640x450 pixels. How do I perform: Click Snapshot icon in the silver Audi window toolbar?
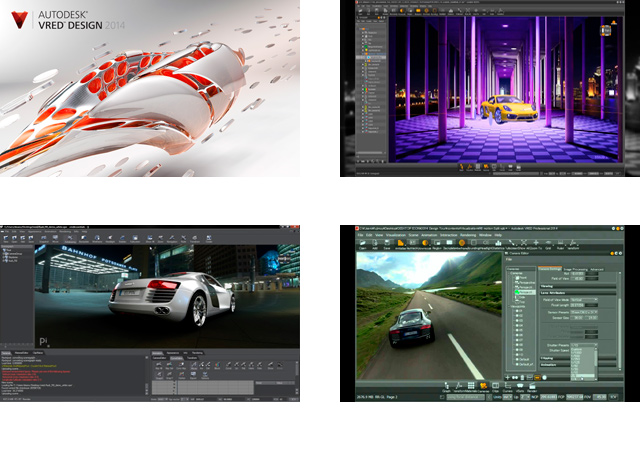click(44, 239)
